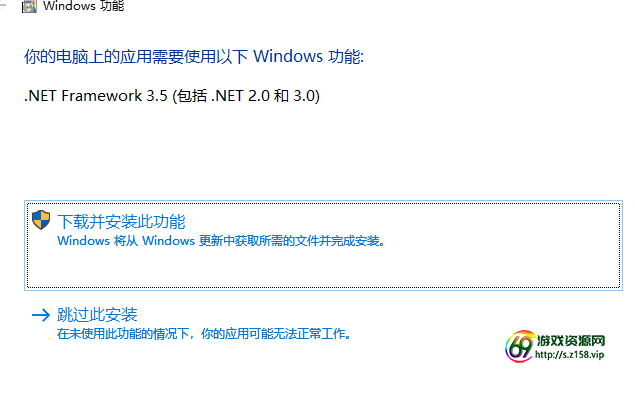Click the blue heading 你的电脑上的应用需要使用以下 Windows 功能
This screenshot has width=635, height=393.
tap(194, 56)
